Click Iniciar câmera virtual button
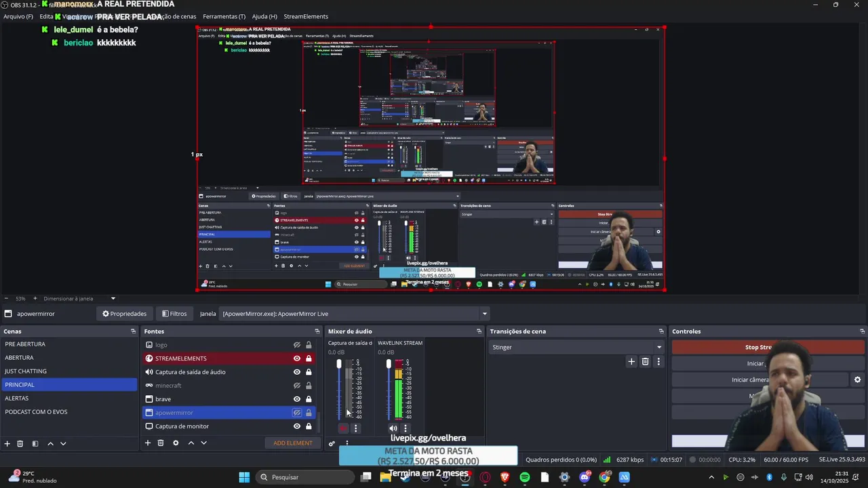The image size is (868, 488). pyautogui.click(x=760, y=380)
